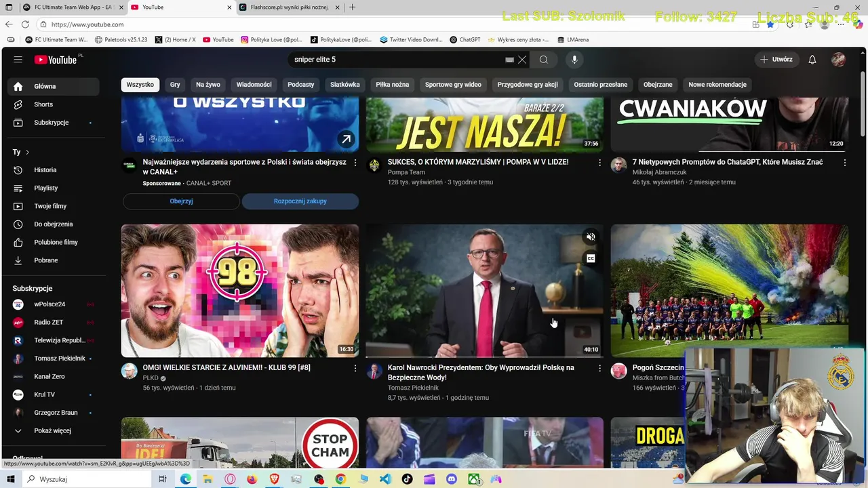
Task: Open Radio ZET subscription channel
Action: [x=54, y=323]
